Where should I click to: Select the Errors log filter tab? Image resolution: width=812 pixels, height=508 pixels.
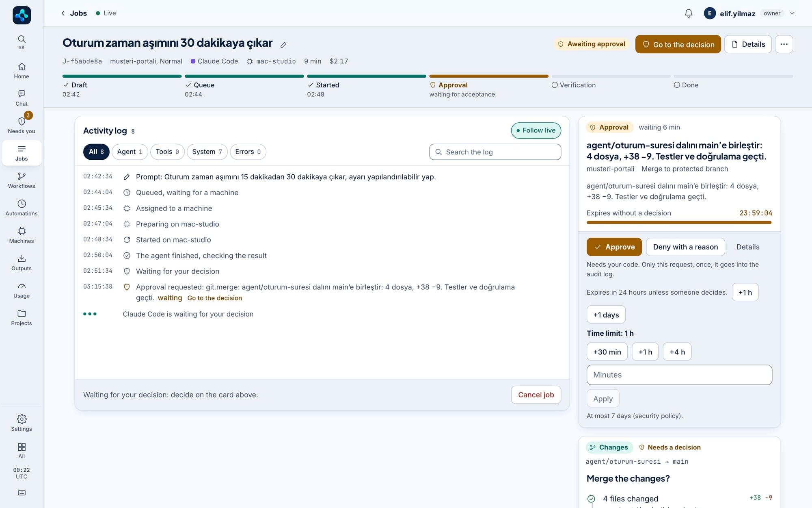point(248,152)
